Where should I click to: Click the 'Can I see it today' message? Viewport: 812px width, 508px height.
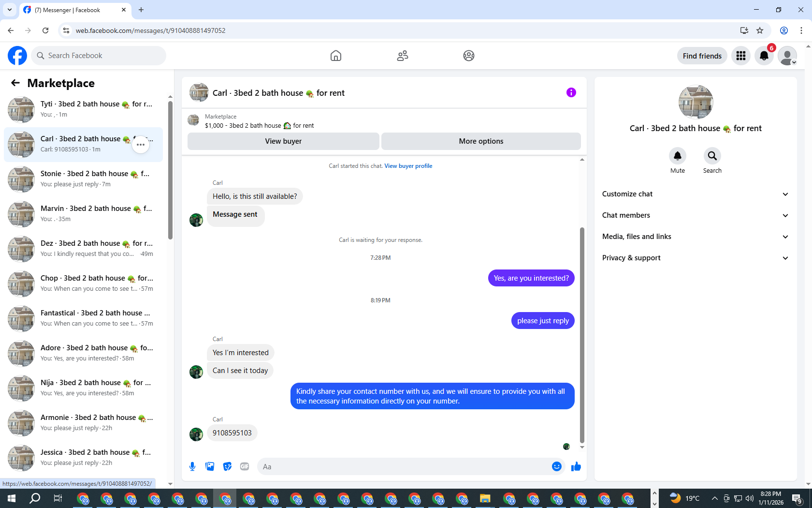point(240,371)
